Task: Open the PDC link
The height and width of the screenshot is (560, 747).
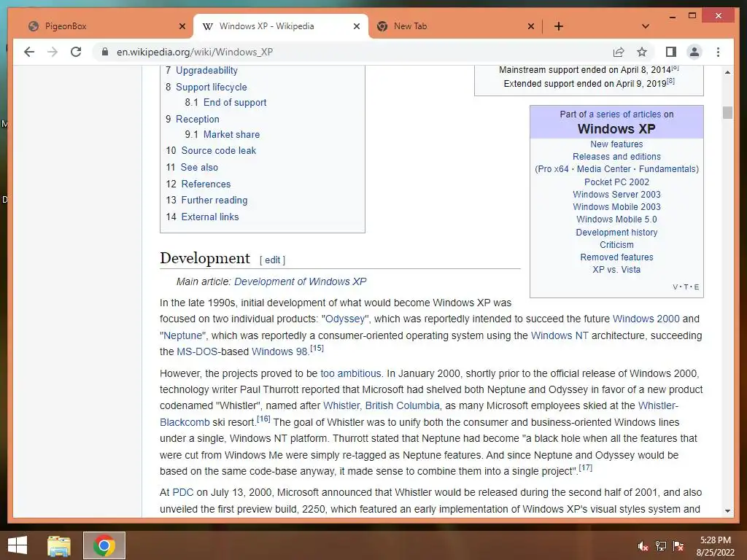Action: (183, 492)
